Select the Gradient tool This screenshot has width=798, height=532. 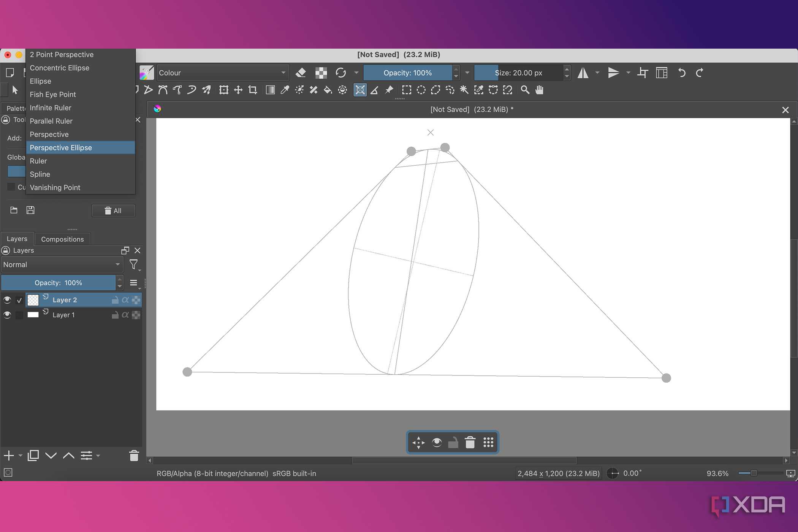[x=270, y=90]
